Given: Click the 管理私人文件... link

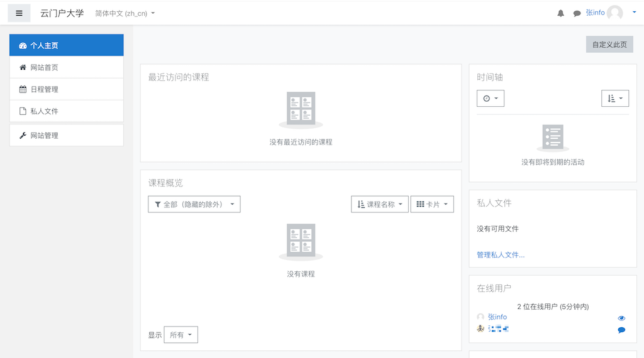Looking at the screenshot, I should click(501, 254).
